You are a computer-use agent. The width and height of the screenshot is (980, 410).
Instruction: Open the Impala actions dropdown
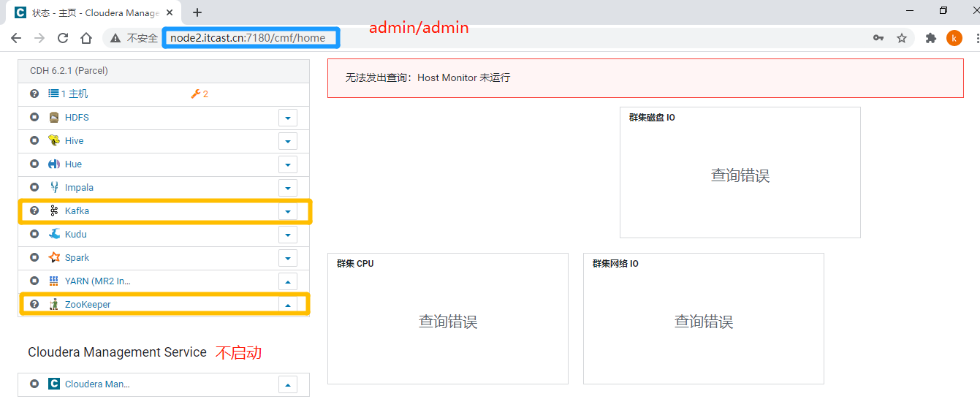point(288,188)
